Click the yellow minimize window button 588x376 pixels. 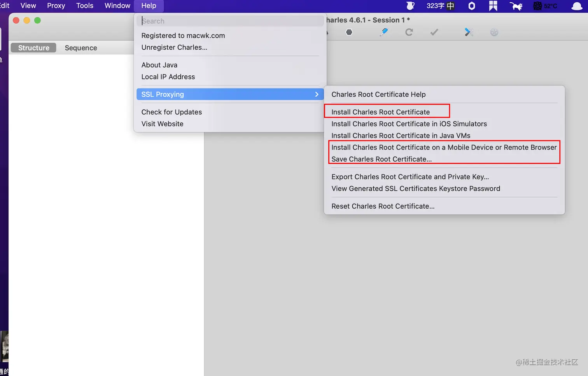(27, 20)
